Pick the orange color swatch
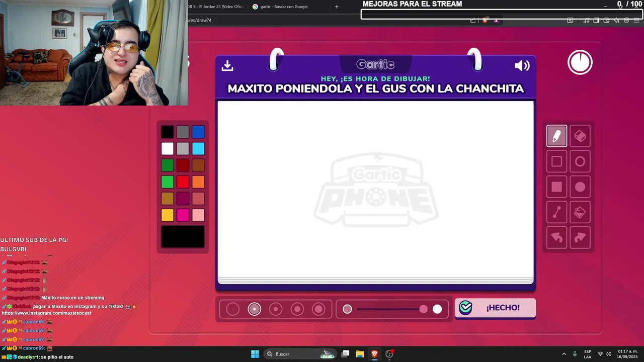The width and height of the screenshot is (644, 362). click(x=198, y=182)
